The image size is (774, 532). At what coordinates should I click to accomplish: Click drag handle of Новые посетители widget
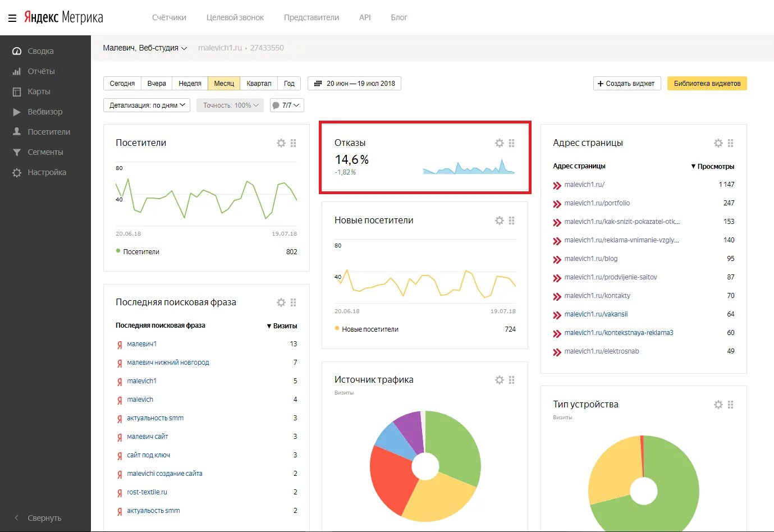(512, 221)
